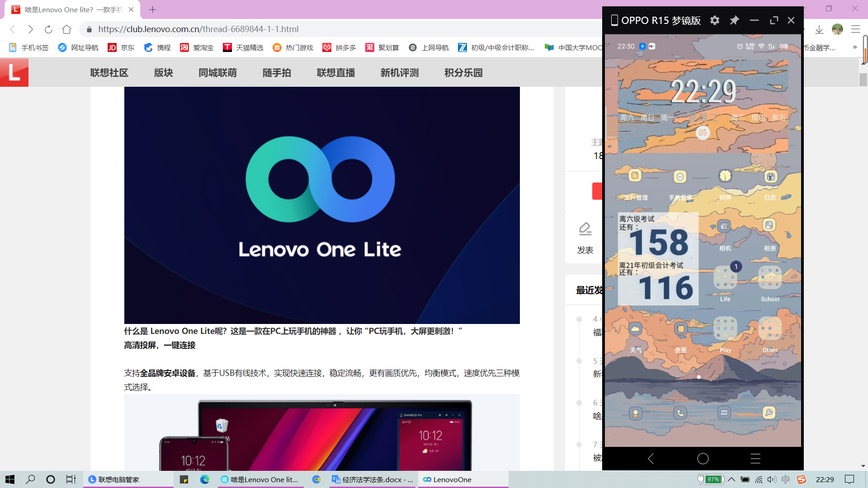Open contacts app in phone dock

point(635,413)
